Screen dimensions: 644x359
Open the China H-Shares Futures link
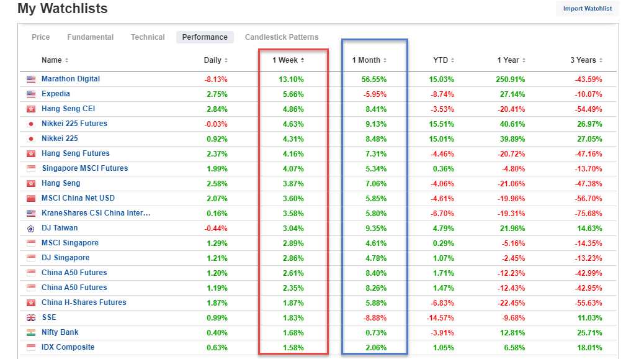[x=84, y=302]
